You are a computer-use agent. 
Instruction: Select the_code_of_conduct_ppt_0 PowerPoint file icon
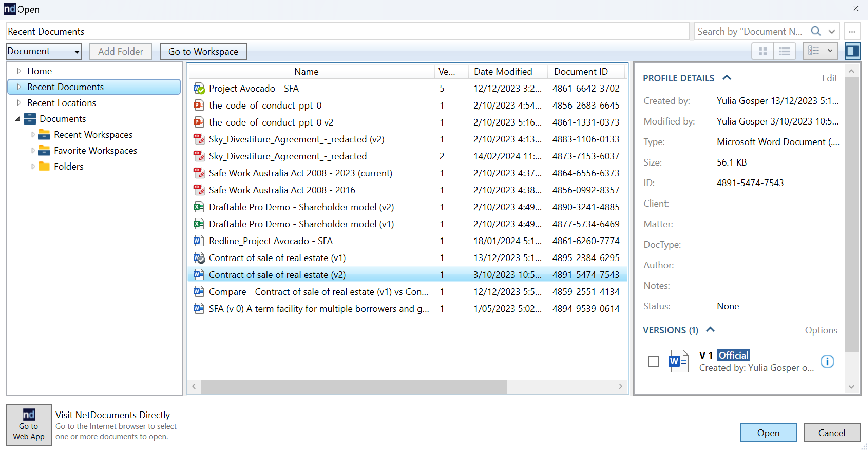coord(198,106)
